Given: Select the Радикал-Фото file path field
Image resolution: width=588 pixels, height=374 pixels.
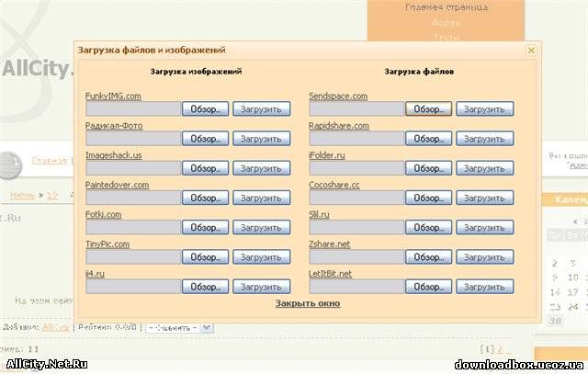Looking at the screenshot, I should coord(133,139).
